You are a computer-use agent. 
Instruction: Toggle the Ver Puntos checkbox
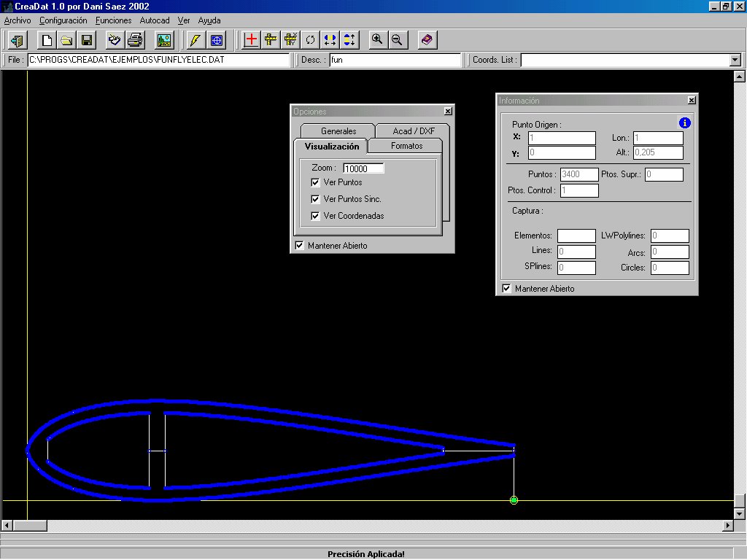click(315, 182)
